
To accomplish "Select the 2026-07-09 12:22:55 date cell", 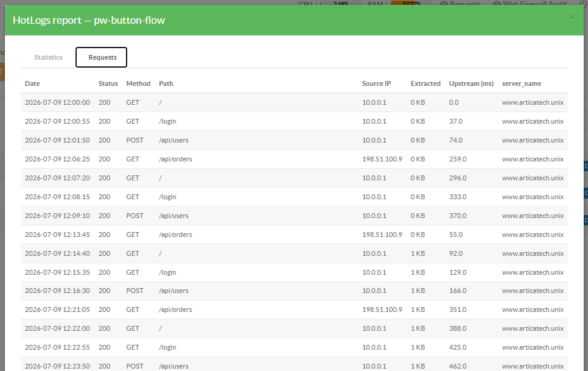I will [x=57, y=348].
